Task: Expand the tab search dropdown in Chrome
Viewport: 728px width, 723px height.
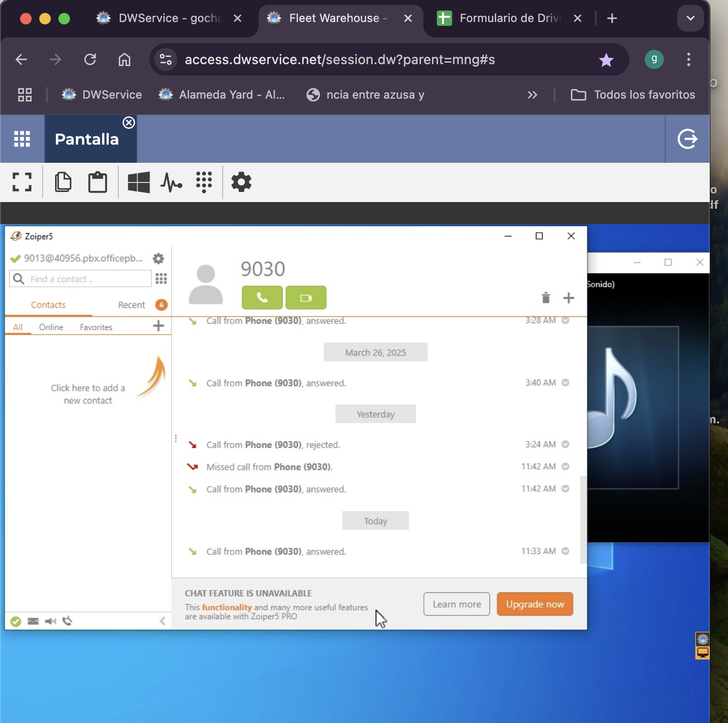Action: coord(690,18)
